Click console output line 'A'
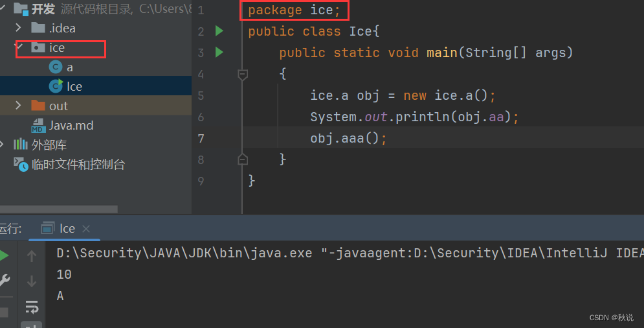Image resolution: width=644 pixels, height=328 pixels. [x=60, y=296]
